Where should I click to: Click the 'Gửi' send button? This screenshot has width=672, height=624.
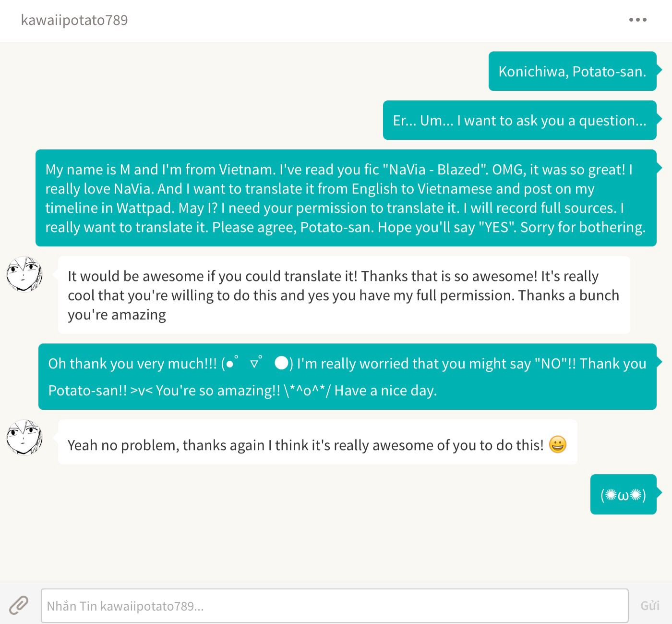[650, 606]
